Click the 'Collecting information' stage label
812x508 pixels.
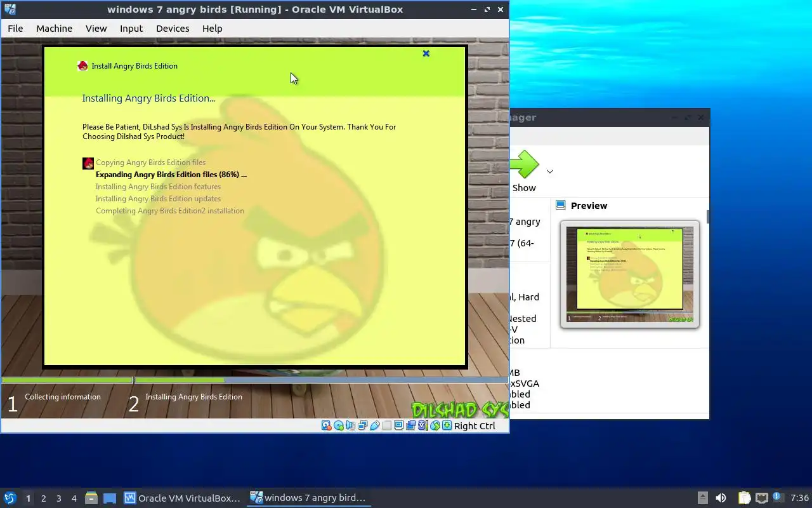coord(63,397)
